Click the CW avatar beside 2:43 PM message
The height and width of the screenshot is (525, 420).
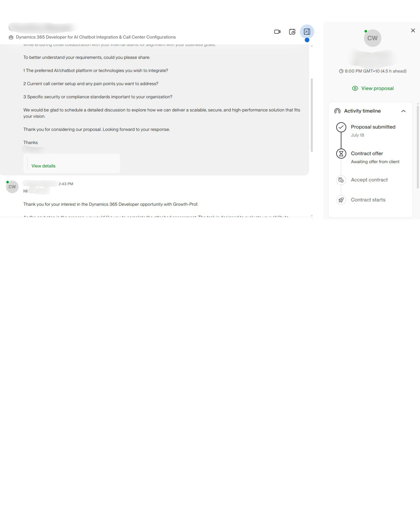point(12,187)
